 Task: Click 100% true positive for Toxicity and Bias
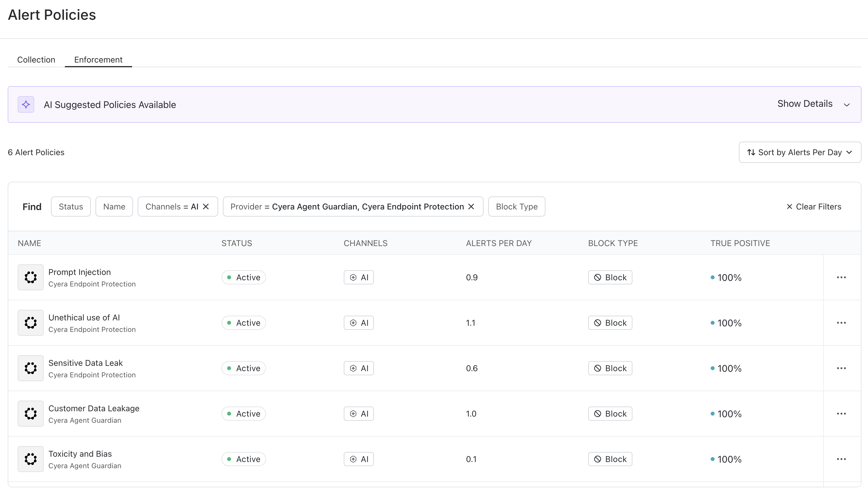726,459
